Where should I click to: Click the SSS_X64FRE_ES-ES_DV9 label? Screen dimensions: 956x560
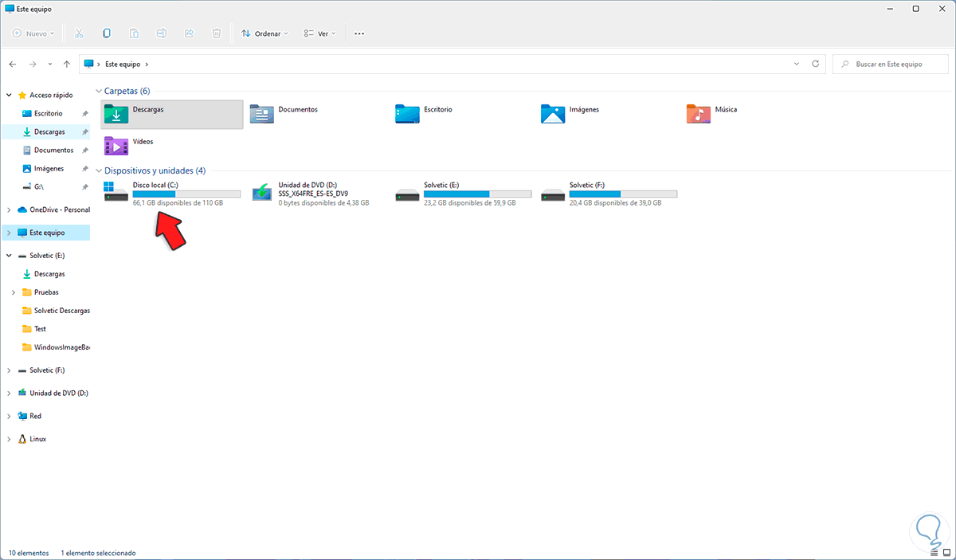pyautogui.click(x=313, y=194)
